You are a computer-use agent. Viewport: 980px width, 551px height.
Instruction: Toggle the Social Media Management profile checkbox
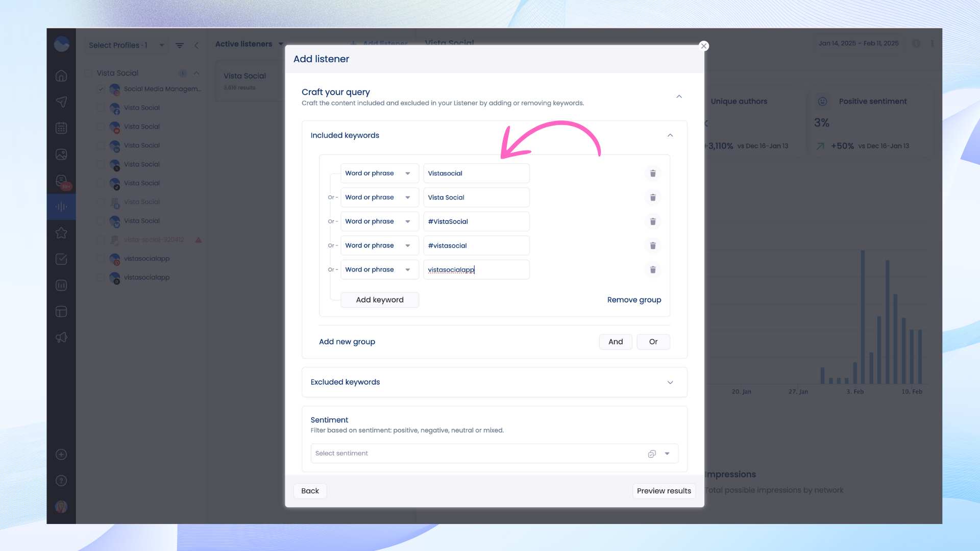click(x=101, y=89)
